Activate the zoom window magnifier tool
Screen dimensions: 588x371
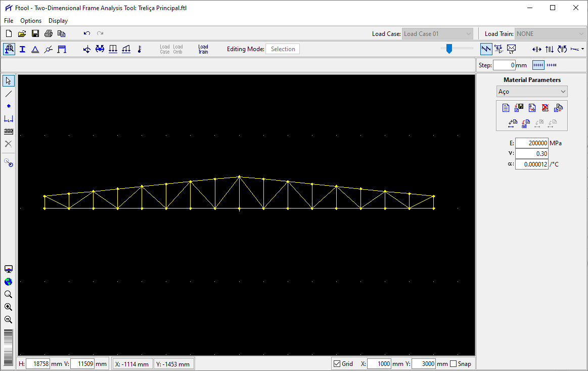tap(8, 295)
